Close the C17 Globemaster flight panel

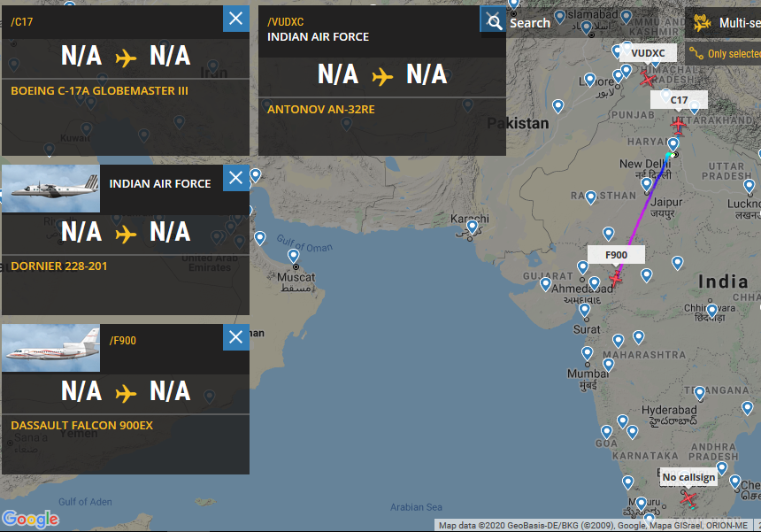pyautogui.click(x=236, y=19)
